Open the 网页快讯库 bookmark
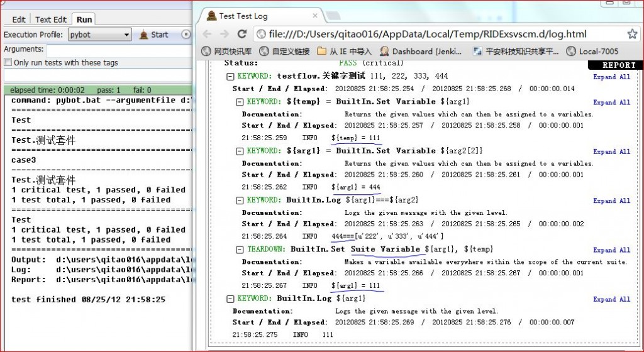The width and height of the screenshot is (644, 352). click(x=226, y=52)
